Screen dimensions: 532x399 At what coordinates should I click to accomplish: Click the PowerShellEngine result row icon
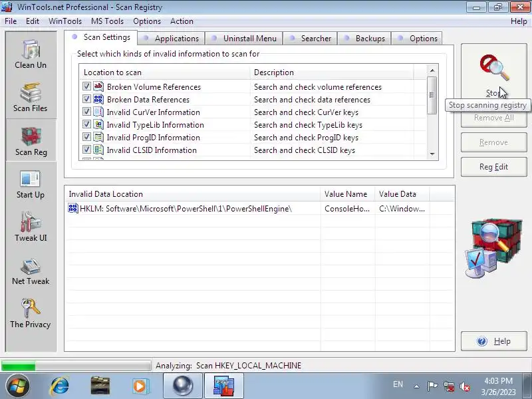(x=73, y=208)
